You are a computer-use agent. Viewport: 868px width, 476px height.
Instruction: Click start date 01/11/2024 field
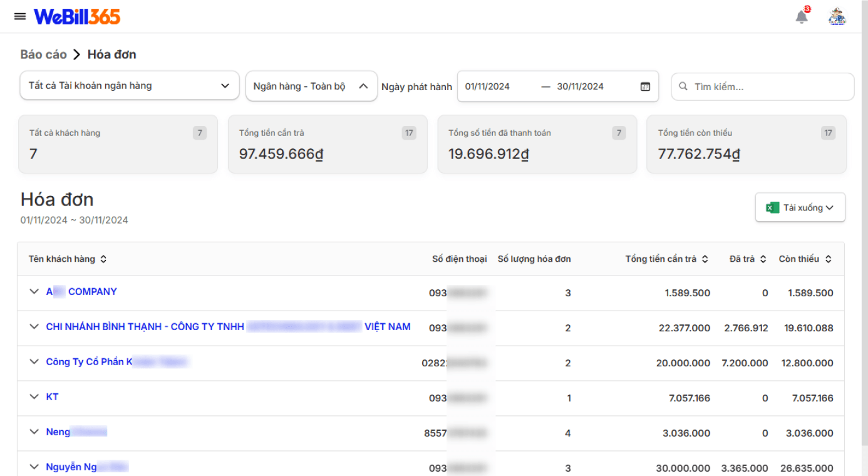pyautogui.click(x=487, y=86)
